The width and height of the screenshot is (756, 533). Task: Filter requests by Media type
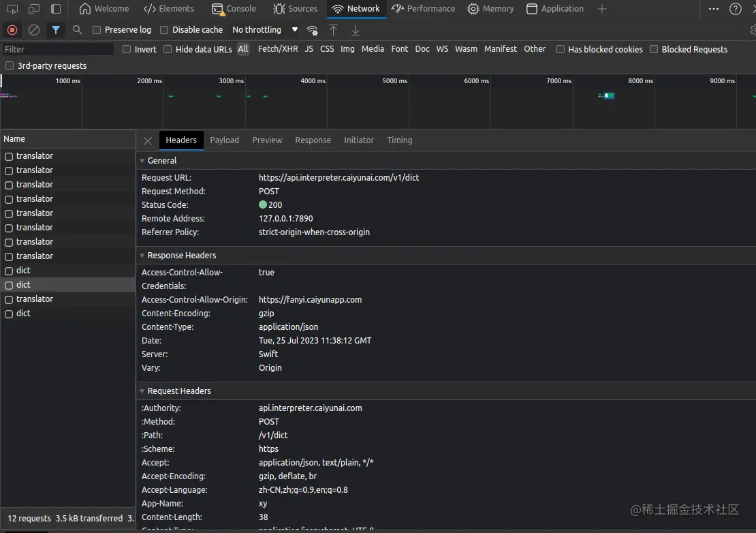click(373, 48)
